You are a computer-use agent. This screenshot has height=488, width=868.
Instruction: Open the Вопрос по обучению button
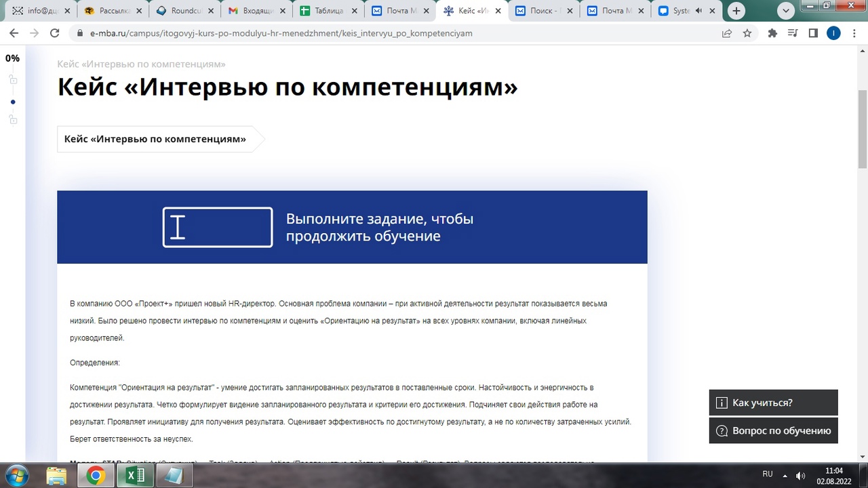[x=773, y=431]
